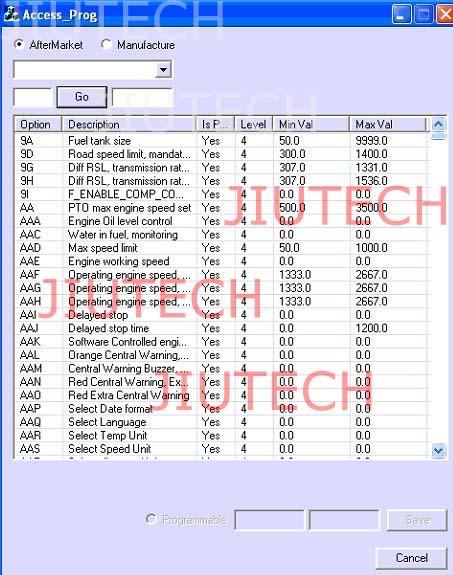Select the AfterMarket radio button

(x=19, y=44)
